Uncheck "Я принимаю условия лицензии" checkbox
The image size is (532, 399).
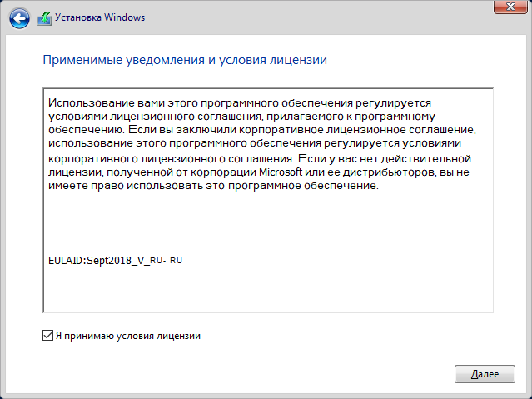click(x=47, y=335)
